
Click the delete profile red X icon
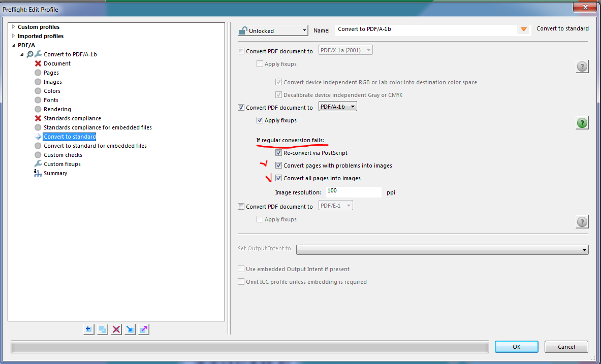(x=116, y=329)
